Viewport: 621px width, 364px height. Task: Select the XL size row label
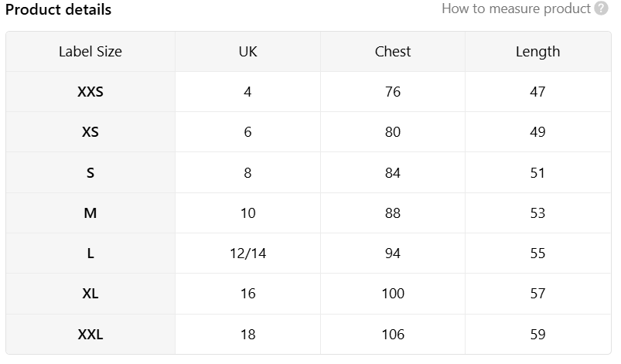(x=90, y=294)
